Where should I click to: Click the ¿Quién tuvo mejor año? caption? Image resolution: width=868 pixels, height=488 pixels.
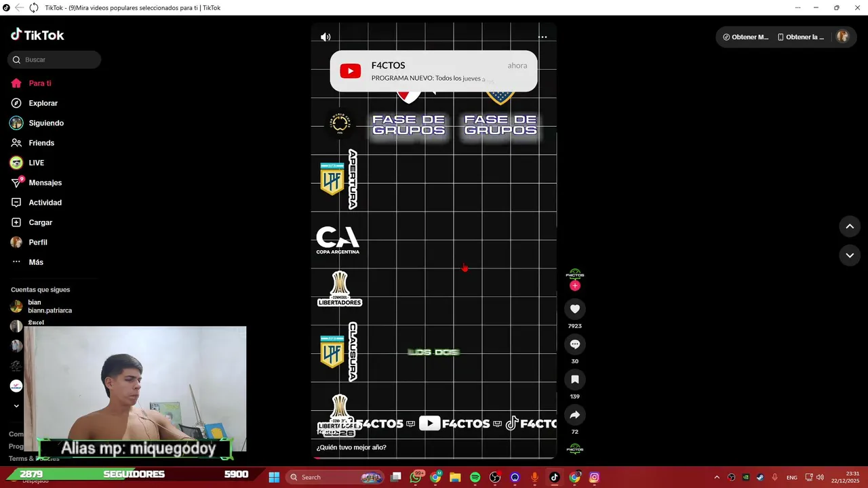[351, 447]
